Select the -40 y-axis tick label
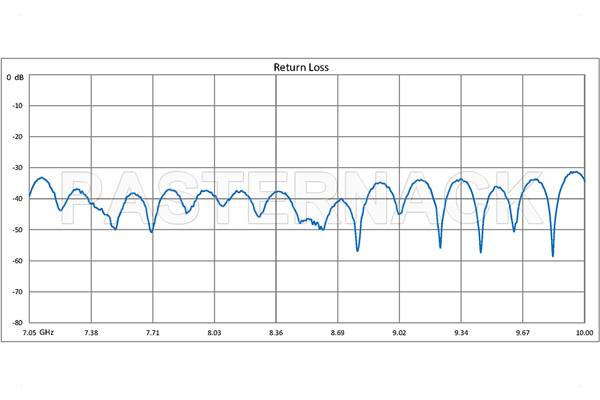This screenshot has height=400, width=600. coord(17,199)
